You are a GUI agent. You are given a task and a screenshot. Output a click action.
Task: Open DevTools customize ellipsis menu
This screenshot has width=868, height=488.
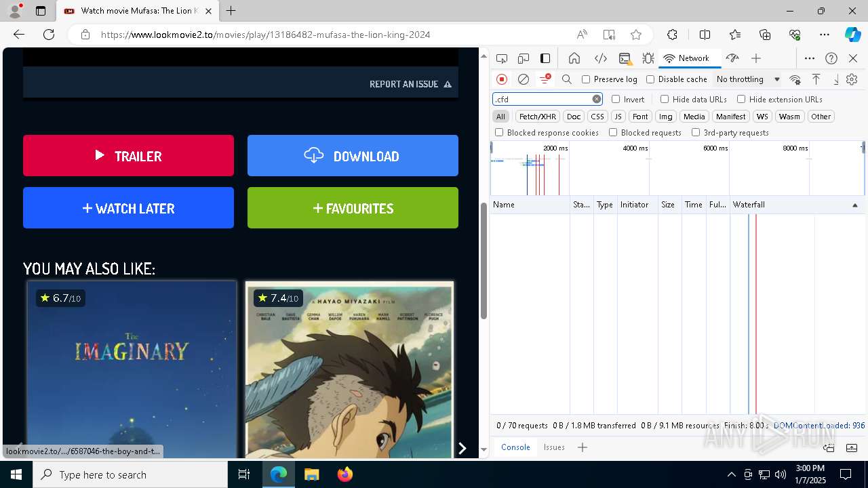[x=810, y=58]
